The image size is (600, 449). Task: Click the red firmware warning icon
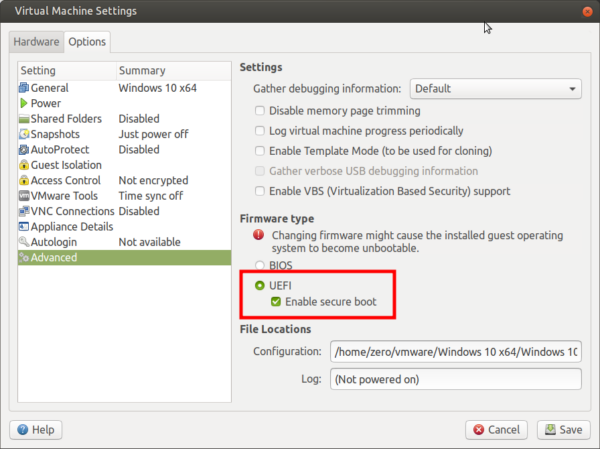[259, 235]
